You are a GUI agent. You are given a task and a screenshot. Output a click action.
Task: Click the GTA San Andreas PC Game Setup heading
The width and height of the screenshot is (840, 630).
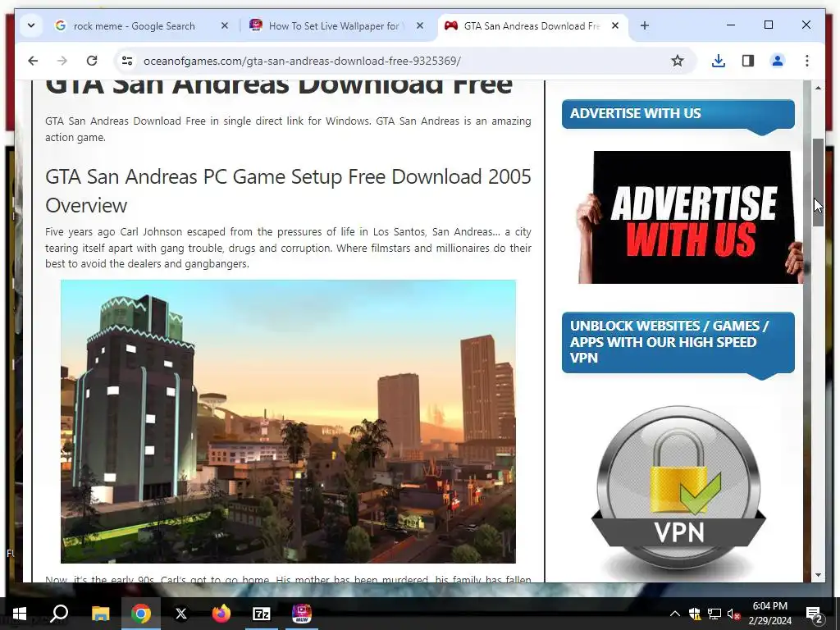[288, 190]
